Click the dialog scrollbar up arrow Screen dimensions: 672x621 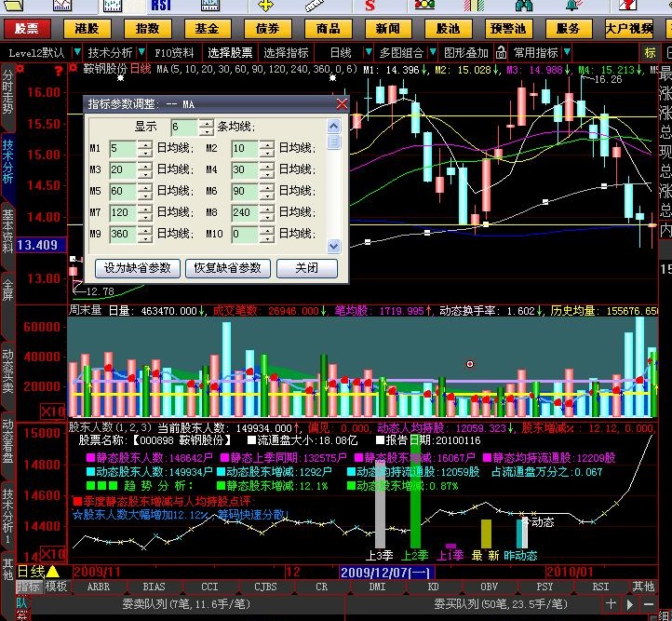333,126
